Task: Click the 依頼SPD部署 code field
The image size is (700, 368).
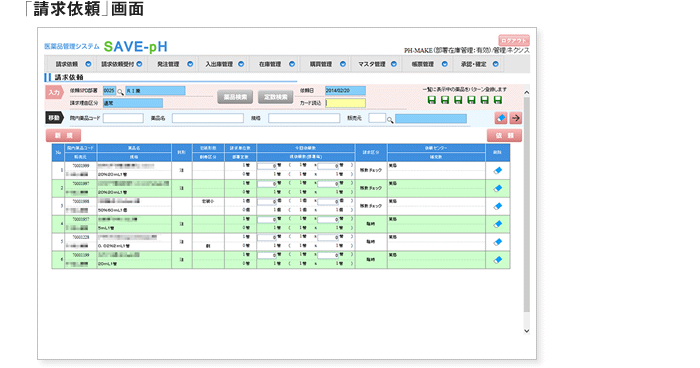Action: [109, 91]
